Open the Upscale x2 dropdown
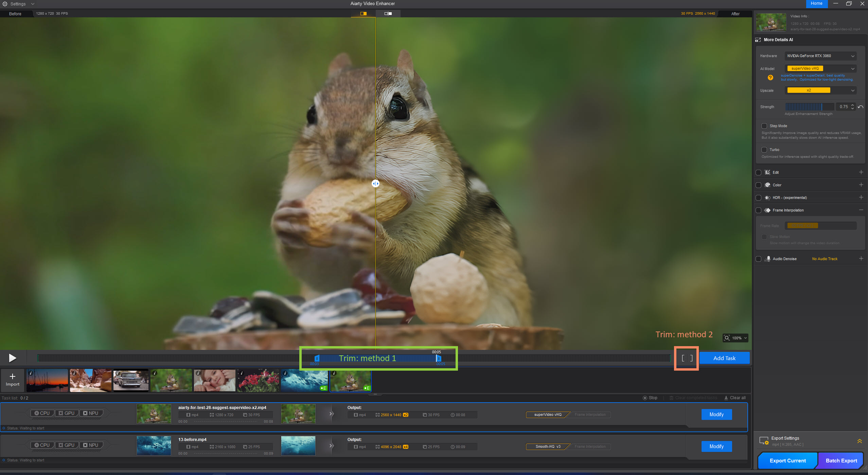The height and width of the screenshot is (475, 868). [x=820, y=90]
